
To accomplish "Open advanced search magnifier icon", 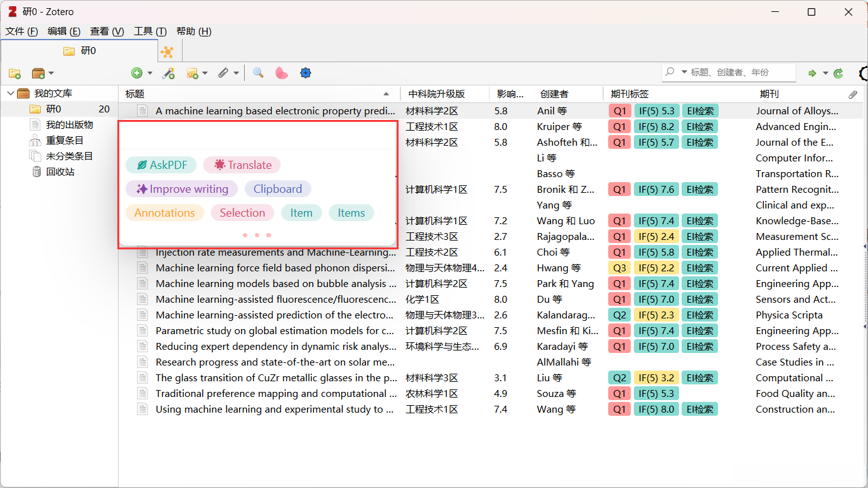I will (x=258, y=73).
